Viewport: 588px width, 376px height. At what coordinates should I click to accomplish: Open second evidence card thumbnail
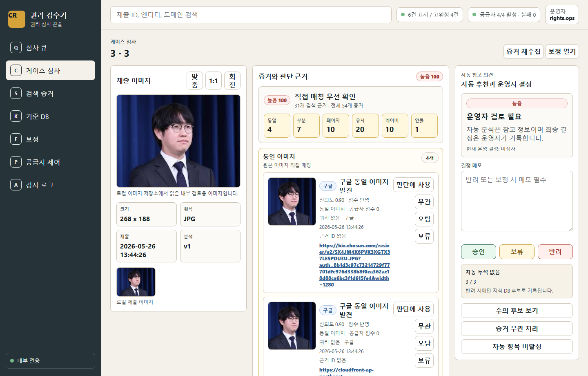292,326
